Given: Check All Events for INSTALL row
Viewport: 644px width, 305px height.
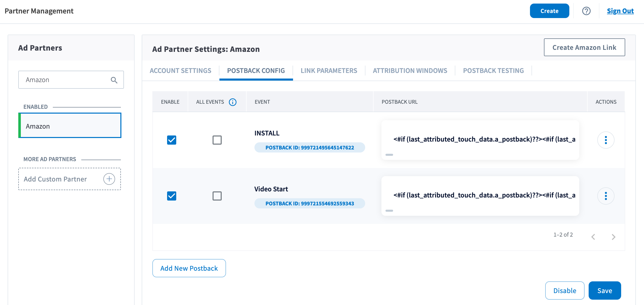Looking at the screenshot, I should (x=217, y=140).
